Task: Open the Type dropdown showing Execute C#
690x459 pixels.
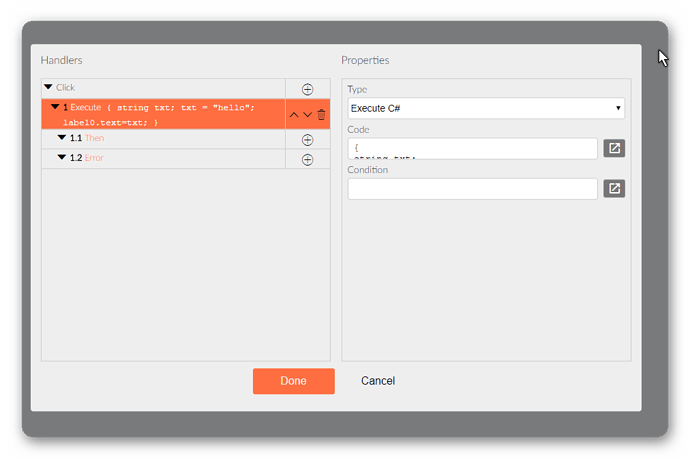Action: (x=486, y=108)
